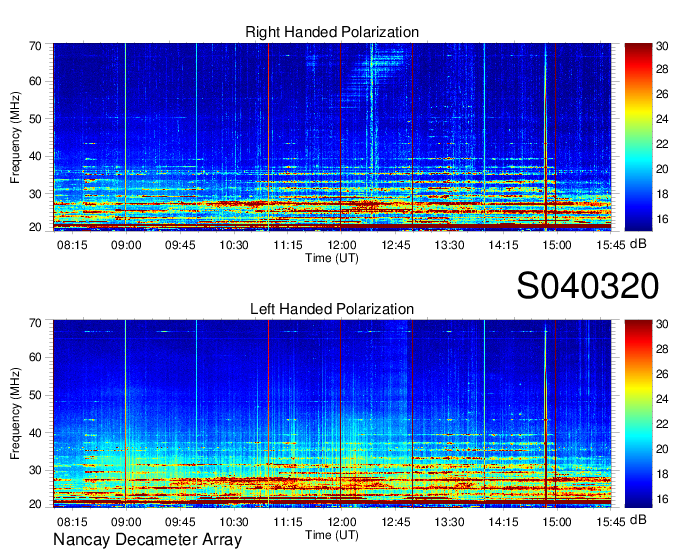Click the "30" frequency tick on Left Handed plot
Viewport: 680px width, 552px height.
pyautogui.click(x=35, y=470)
